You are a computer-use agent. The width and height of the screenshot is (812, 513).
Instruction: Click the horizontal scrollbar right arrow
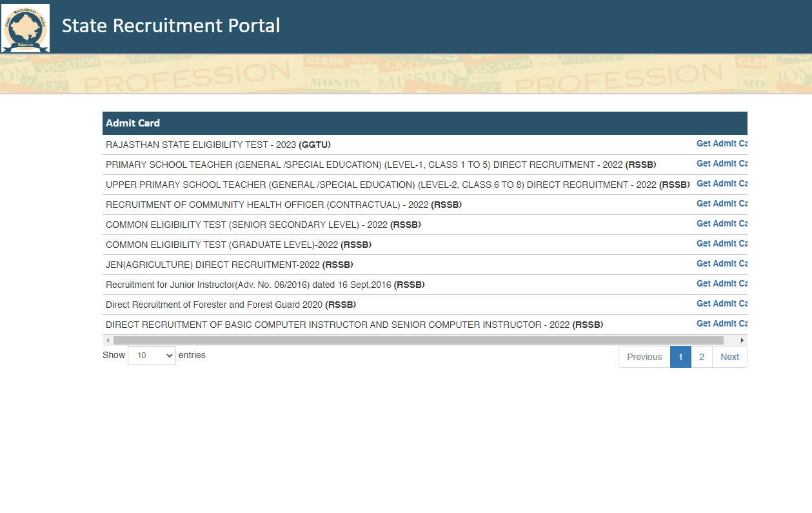(742, 340)
